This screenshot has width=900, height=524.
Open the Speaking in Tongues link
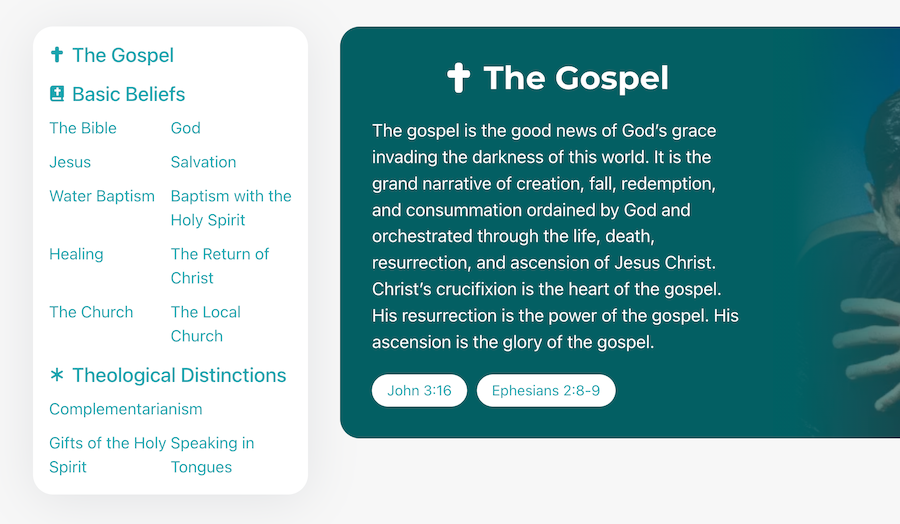tap(212, 455)
